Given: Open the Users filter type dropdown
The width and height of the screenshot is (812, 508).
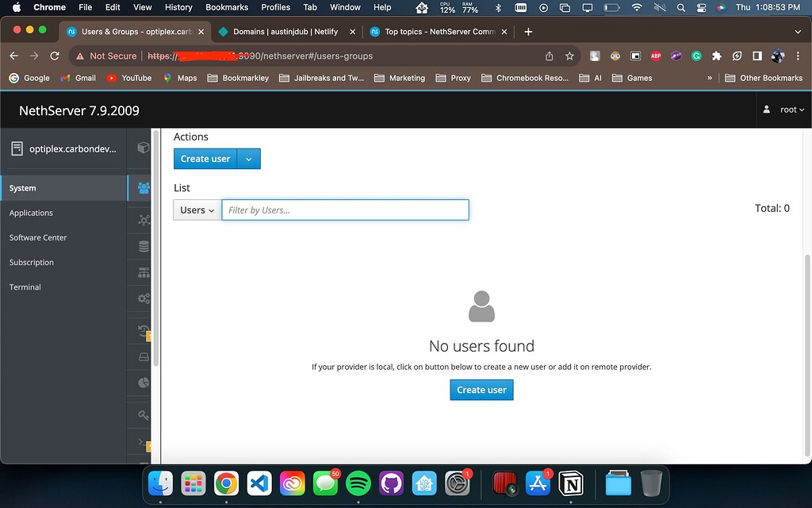Looking at the screenshot, I should click(196, 208).
